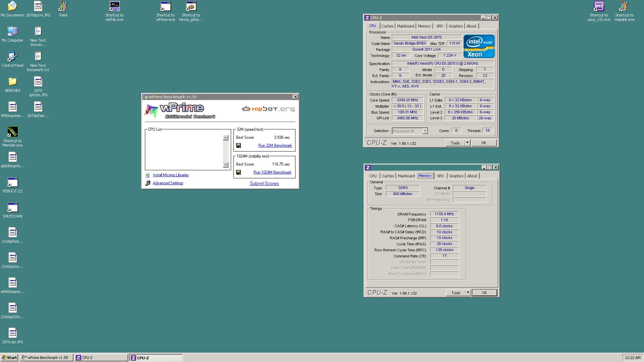
Task: Switch to Caches tab in top CPU-Z
Action: (387, 26)
